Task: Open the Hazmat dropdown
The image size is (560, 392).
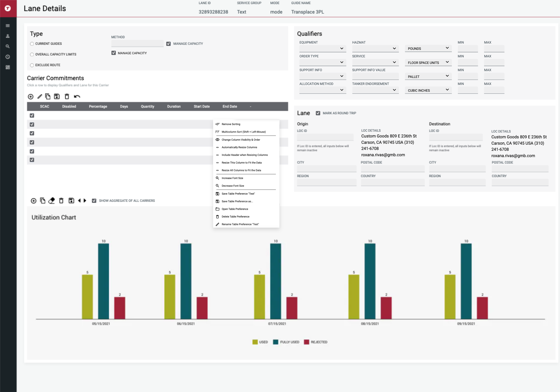Action: 375,49
